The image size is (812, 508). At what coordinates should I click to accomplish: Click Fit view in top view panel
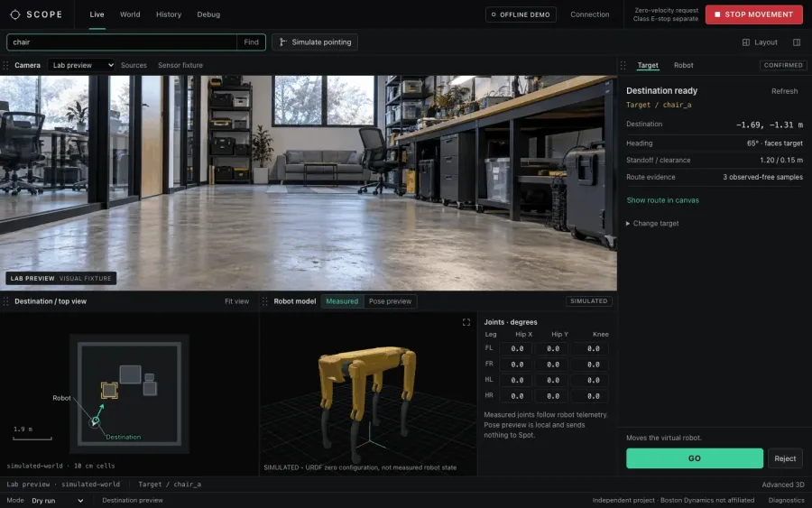tap(236, 301)
